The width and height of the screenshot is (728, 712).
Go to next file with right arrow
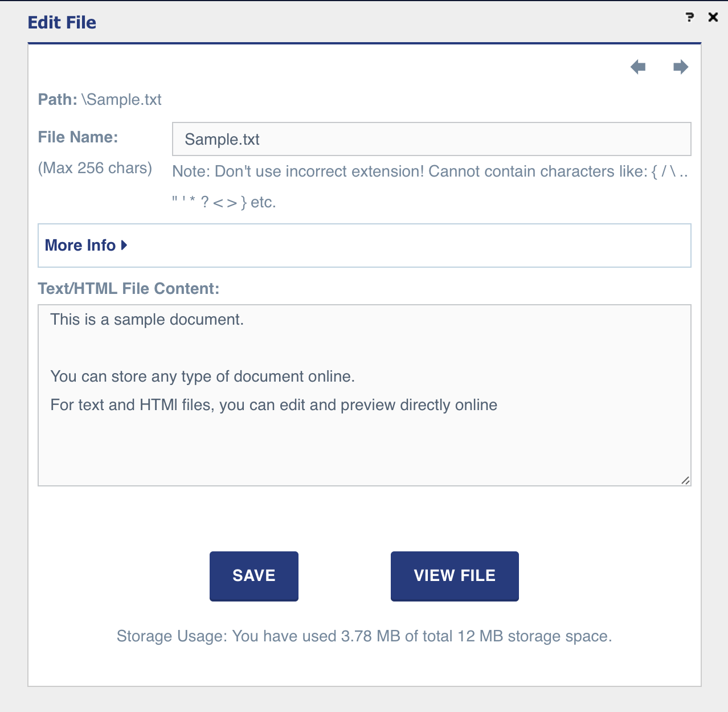(x=681, y=67)
